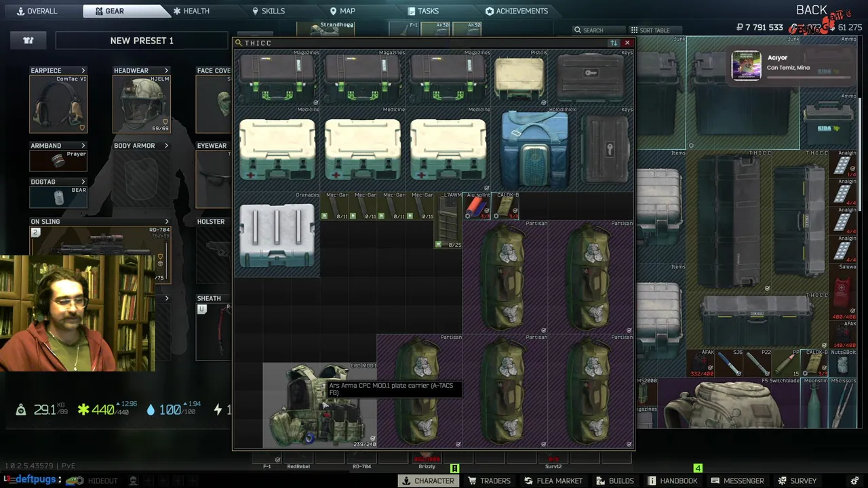Switch to the HEALTH tab
This screenshot has width=868, height=488.
[x=191, y=11]
